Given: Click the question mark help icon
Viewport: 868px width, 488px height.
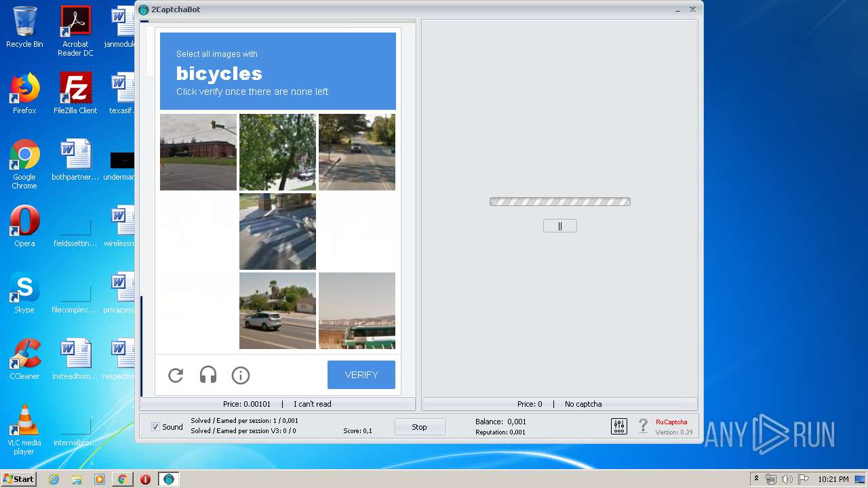Looking at the screenshot, I should tap(644, 426).
